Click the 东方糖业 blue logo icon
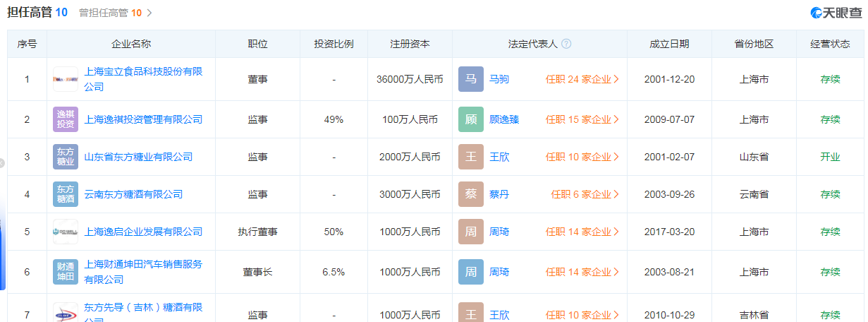The image size is (868, 322). pos(66,157)
